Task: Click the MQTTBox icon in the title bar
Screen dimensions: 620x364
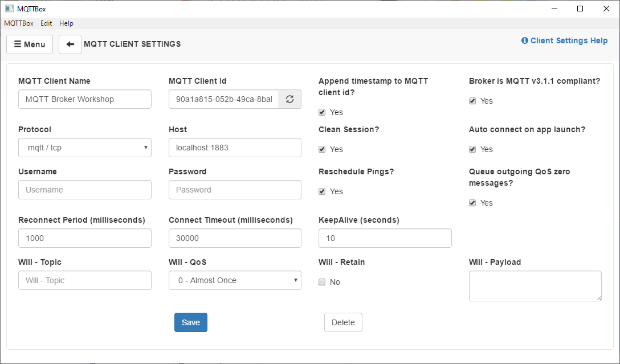Action: pos(8,9)
